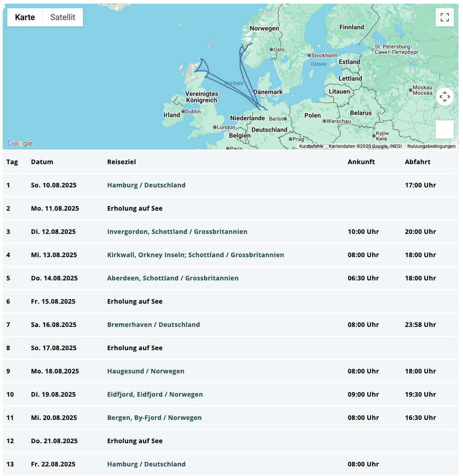Click Eidfjord departure time 19:30 Uhr
Image resolution: width=463 pixels, height=476 pixels.
click(420, 394)
